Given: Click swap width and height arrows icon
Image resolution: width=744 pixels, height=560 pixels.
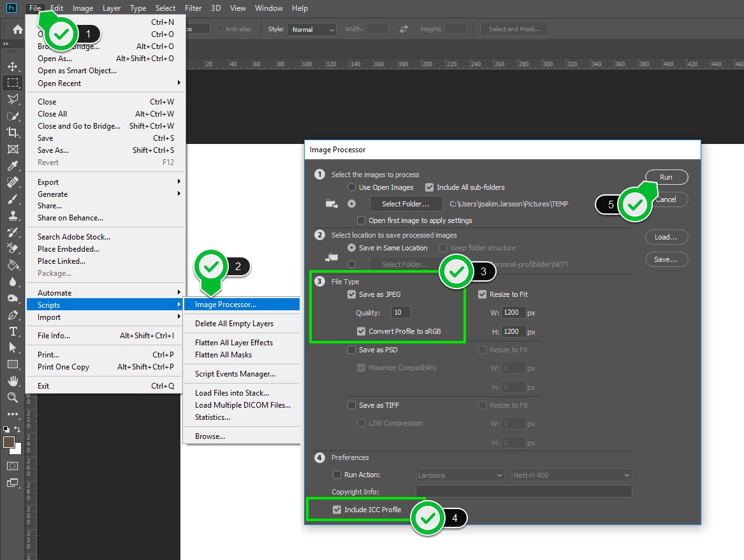Looking at the screenshot, I should click(x=404, y=29).
